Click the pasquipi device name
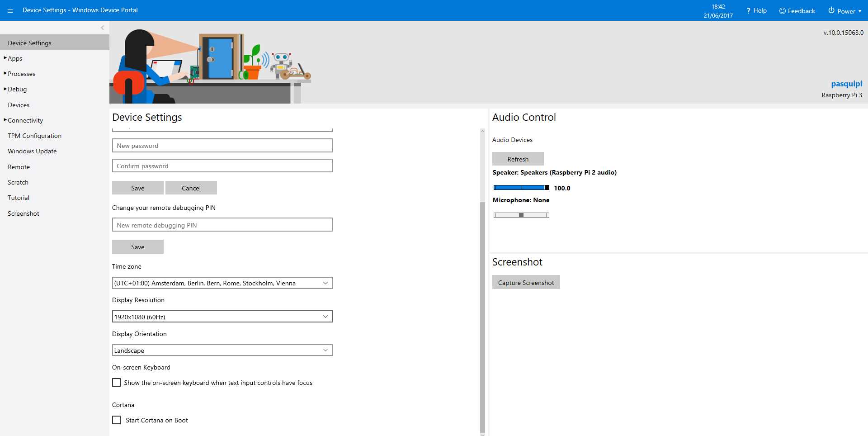This screenshot has height=436, width=868. click(846, 84)
